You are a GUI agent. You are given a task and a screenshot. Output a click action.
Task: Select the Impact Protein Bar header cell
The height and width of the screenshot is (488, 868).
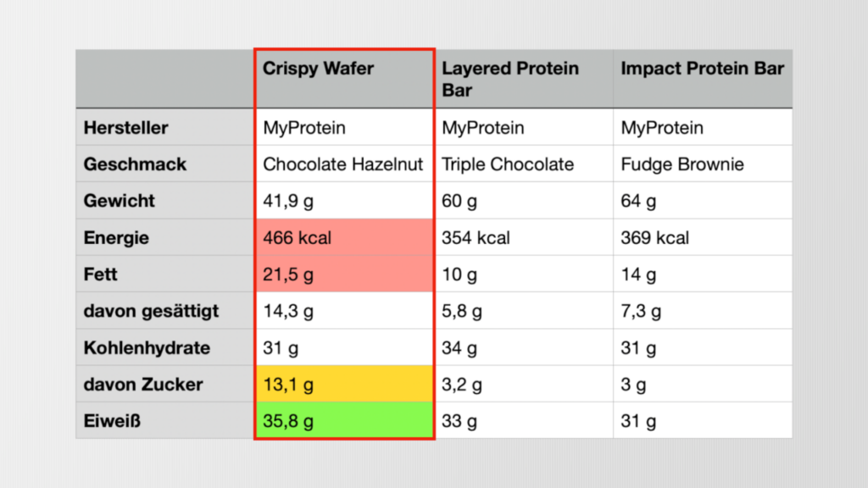(703, 79)
